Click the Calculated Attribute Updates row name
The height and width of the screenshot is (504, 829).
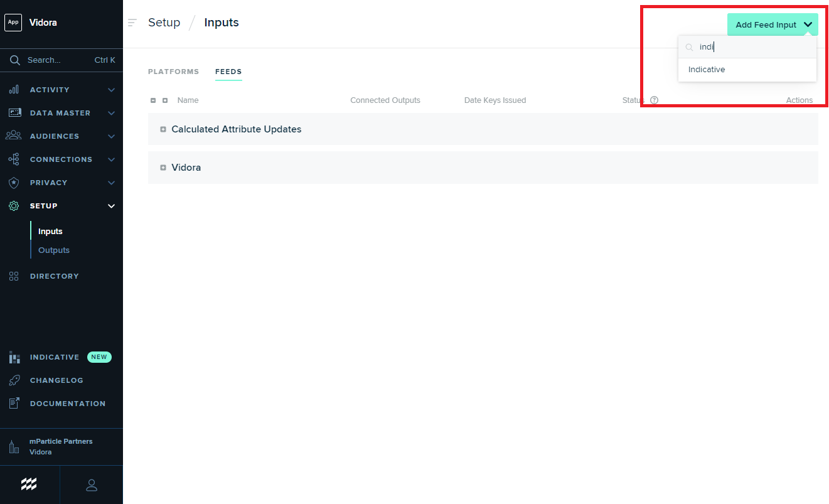pyautogui.click(x=237, y=129)
